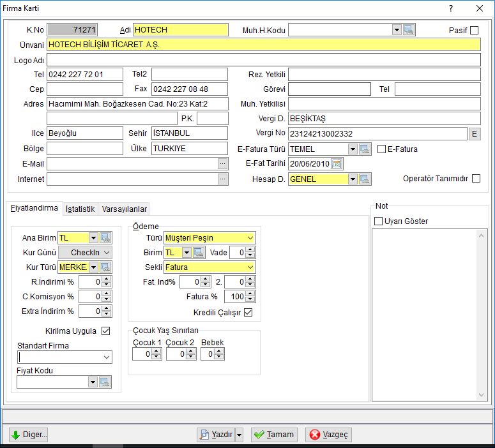Adjust the C.Komisyon % stepper
The height and width of the screenshot is (448, 495).
point(107,297)
